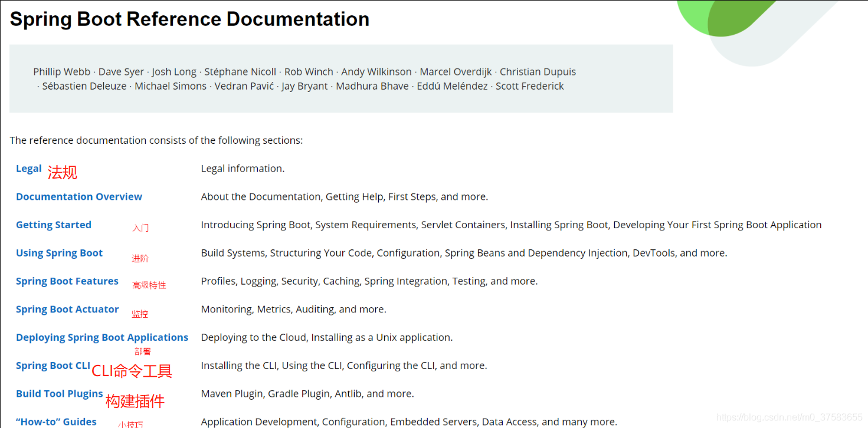
Task: Click the Spring Boot Reference Documentation heading
Action: click(189, 19)
